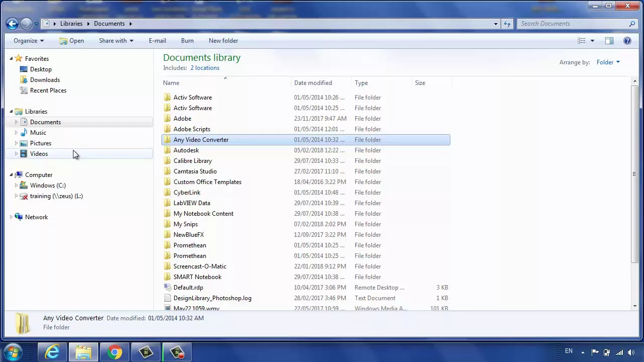Select the Custom Office Templates folder
The image size is (644, 362).
click(x=207, y=182)
